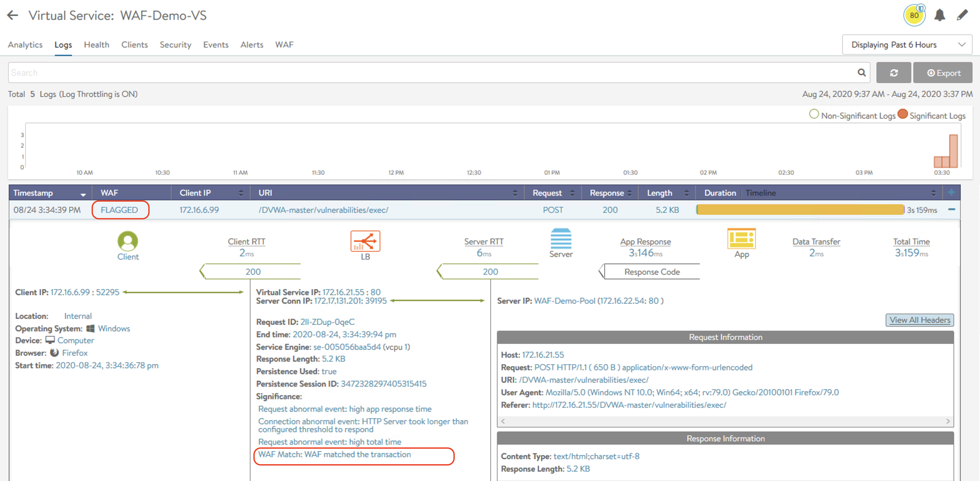980x481 pixels.
Task: Click the Computer device icon
Action: (x=50, y=340)
